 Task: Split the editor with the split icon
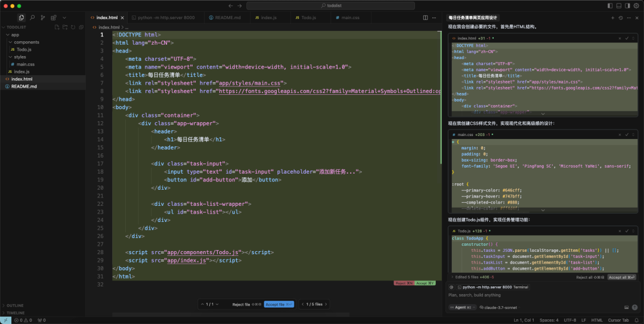(425, 18)
